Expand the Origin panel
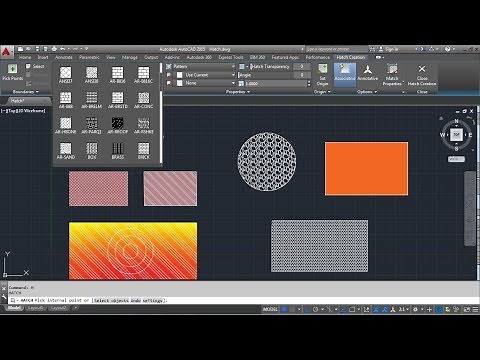The height and width of the screenshot is (360, 480). pos(322,92)
